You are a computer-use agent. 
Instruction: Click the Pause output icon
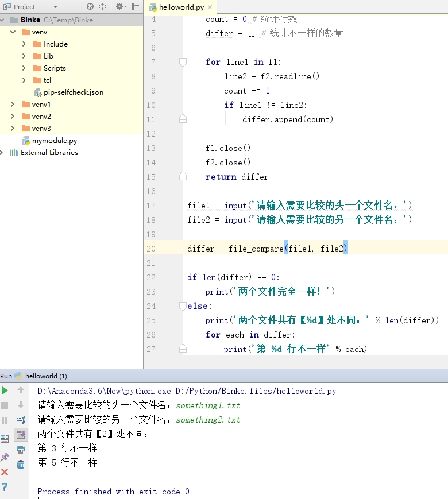(5, 420)
